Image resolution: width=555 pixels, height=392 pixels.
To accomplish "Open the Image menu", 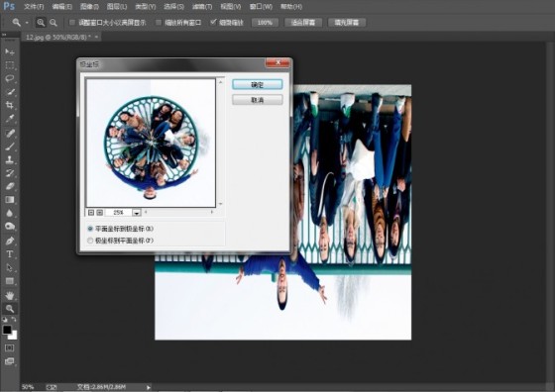I will [x=89, y=6].
